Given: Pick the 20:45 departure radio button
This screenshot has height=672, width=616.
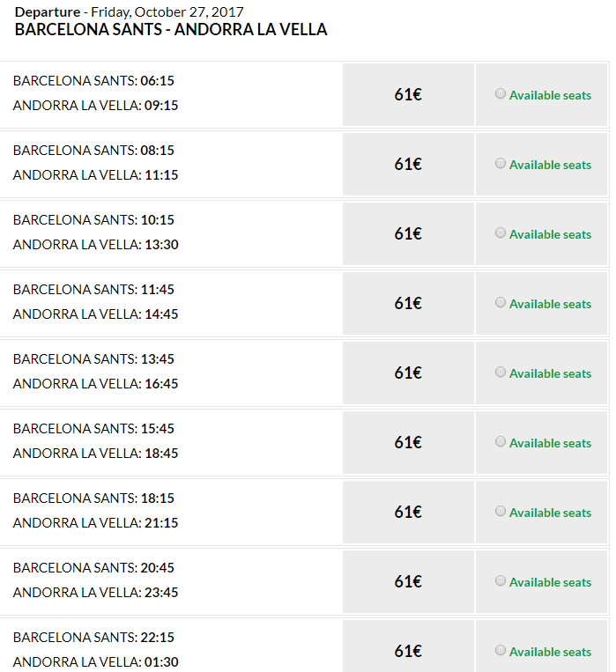Looking at the screenshot, I should coord(501,581).
